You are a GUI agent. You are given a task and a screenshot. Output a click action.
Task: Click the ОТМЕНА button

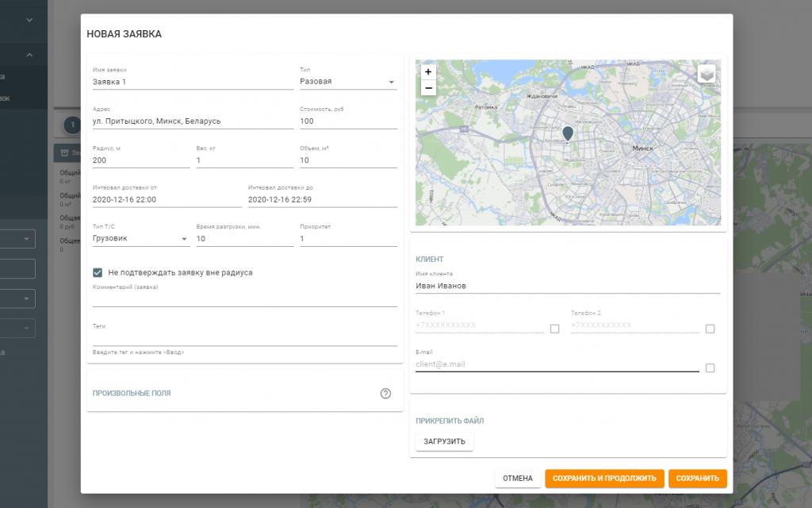pos(518,478)
